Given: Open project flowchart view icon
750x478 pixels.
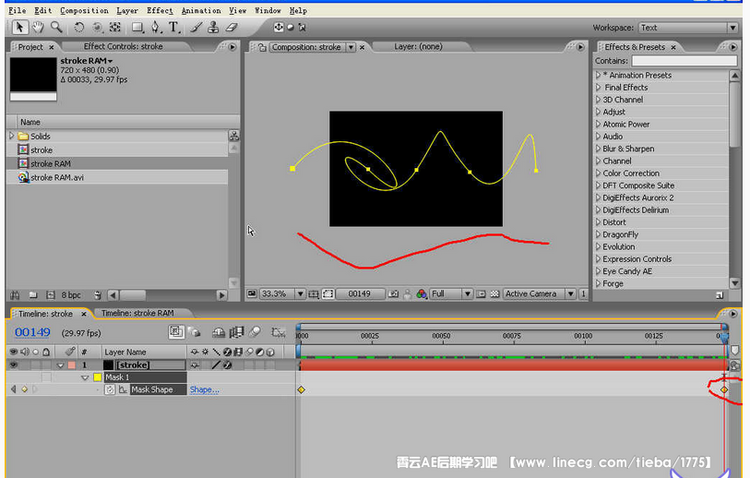Looking at the screenshot, I should (x=234, y=136).
